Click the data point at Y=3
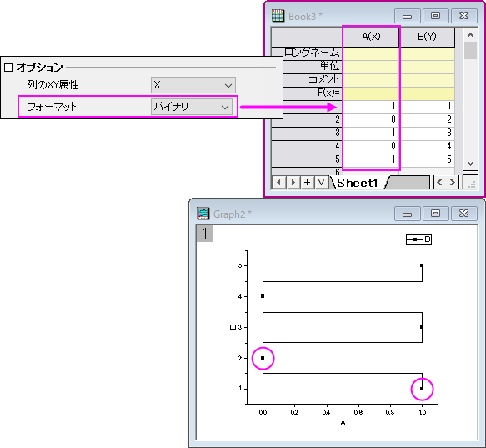This screenshot has height=448, width=486. click(x=422, y=327)
